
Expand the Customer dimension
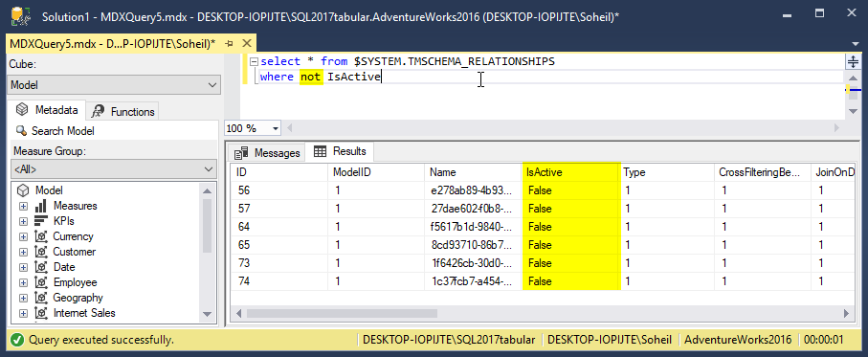click(23, 252)
